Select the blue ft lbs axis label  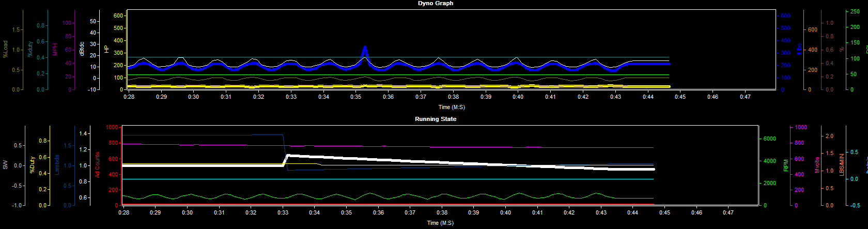[x=799, y=49]
